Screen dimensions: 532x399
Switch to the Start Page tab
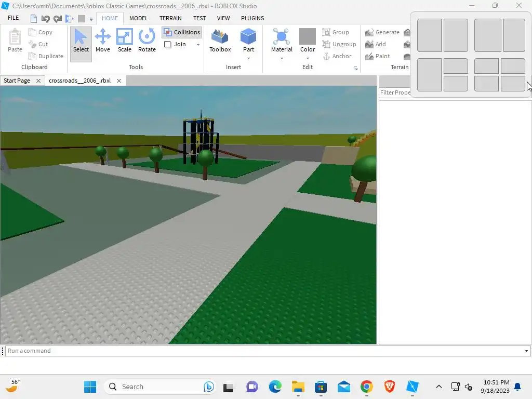pos(17,81)
